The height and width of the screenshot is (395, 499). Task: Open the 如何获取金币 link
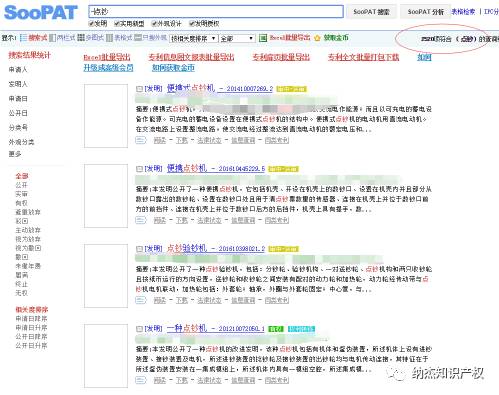point(173,68)
